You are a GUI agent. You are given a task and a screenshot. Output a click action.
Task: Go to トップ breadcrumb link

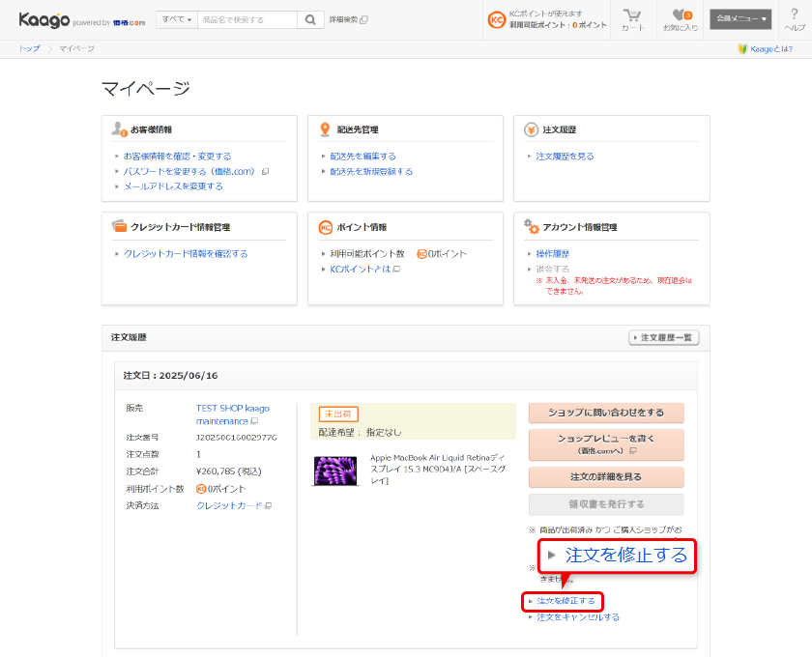pyautogui.click(x=30, y=48)
